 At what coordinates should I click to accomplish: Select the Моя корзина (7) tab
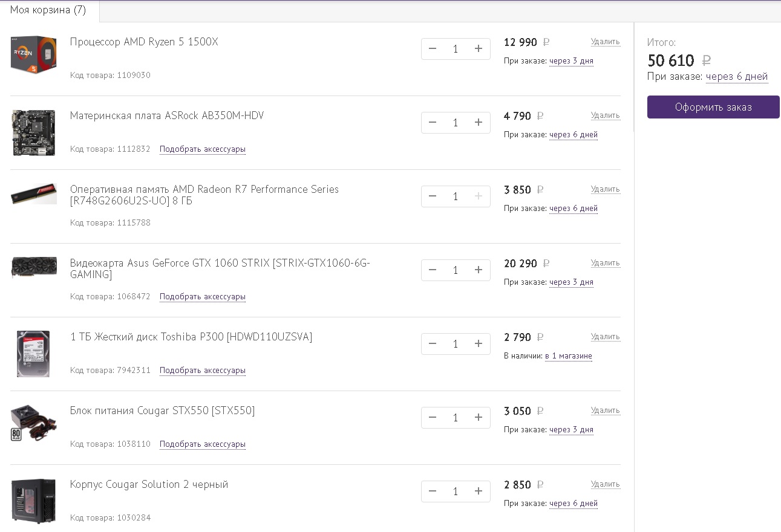48,10
